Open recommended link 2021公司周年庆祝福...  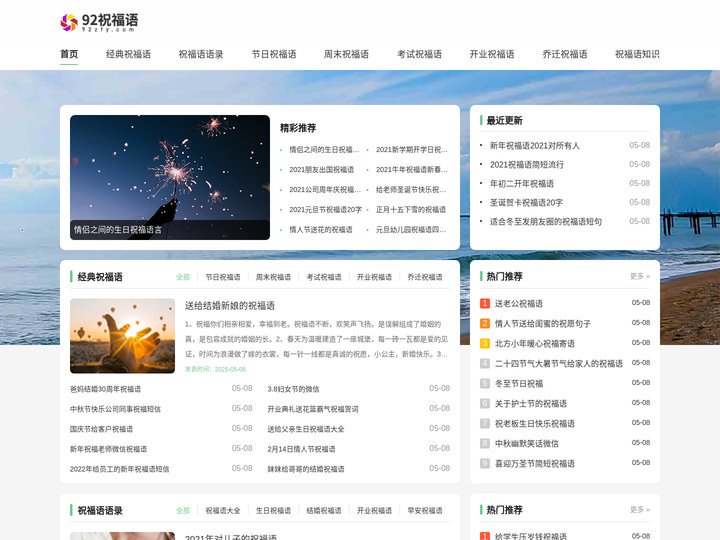pyautogui.click(x=325, y=190)
